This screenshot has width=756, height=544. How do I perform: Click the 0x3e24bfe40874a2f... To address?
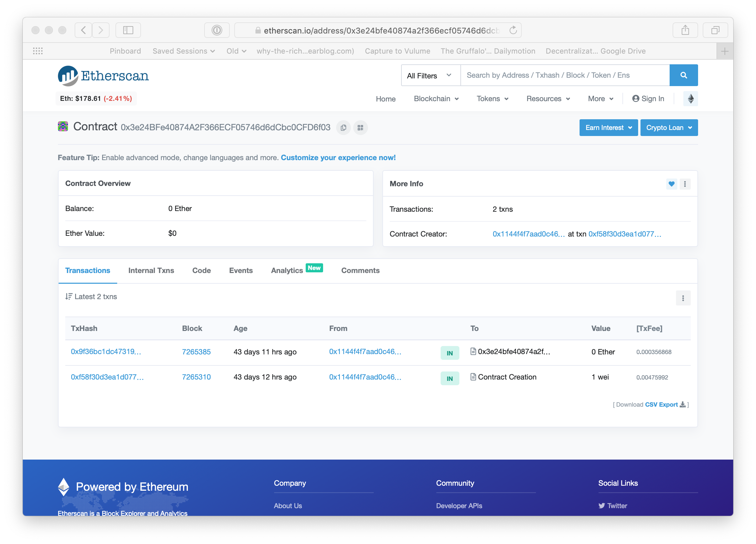coord(514,352)
